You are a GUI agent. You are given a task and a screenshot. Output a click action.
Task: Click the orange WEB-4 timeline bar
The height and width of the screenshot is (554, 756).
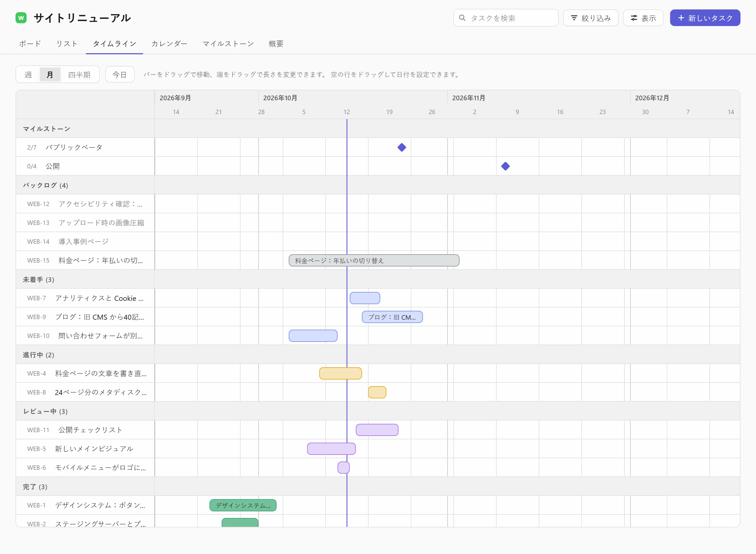pyautogui.click(x=340, y=373)
